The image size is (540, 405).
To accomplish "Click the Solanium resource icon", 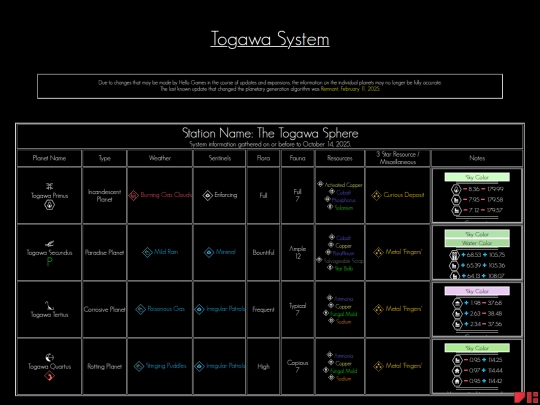I will (x=330, y=207).
